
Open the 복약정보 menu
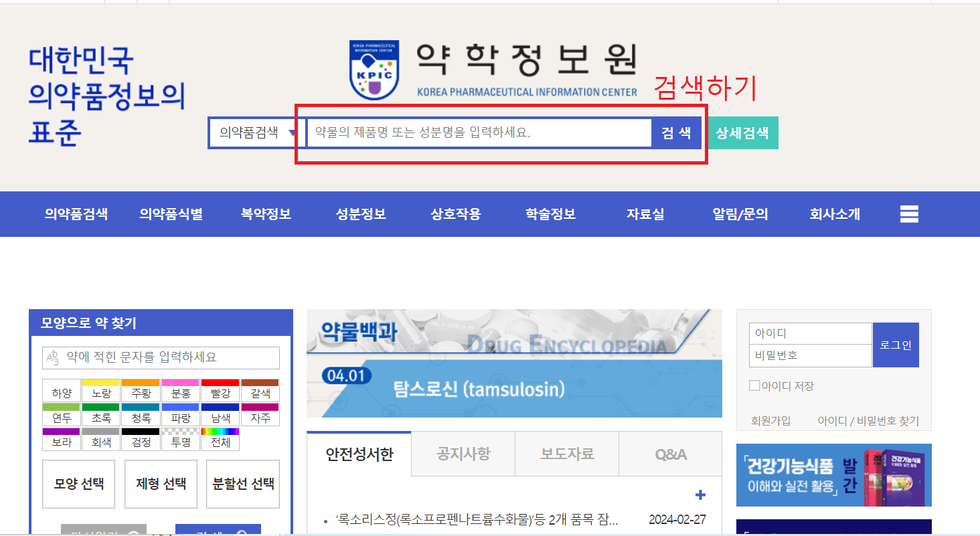(266, 214)
